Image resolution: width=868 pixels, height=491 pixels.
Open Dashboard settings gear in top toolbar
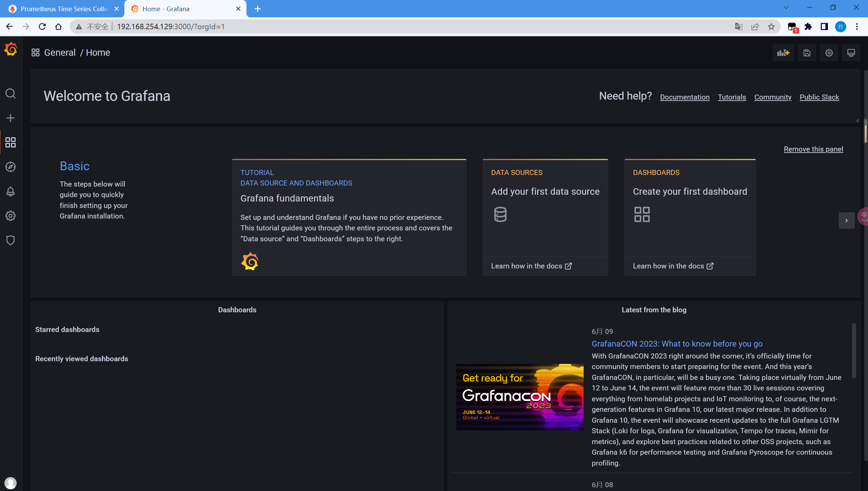click(x=829, y=53)
